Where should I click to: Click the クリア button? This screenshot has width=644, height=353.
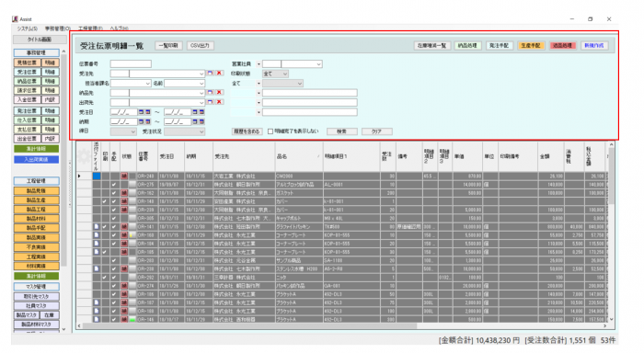[376, 131]
